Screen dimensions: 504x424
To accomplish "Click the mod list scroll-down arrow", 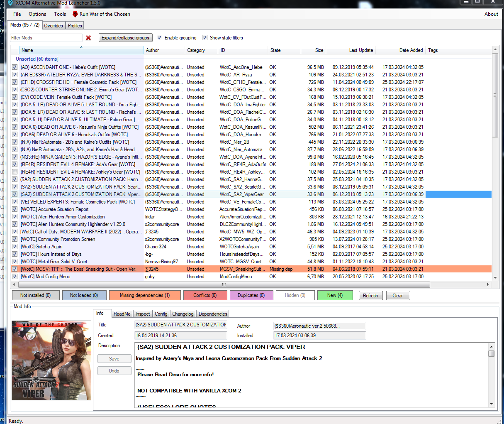I will 495,277.
